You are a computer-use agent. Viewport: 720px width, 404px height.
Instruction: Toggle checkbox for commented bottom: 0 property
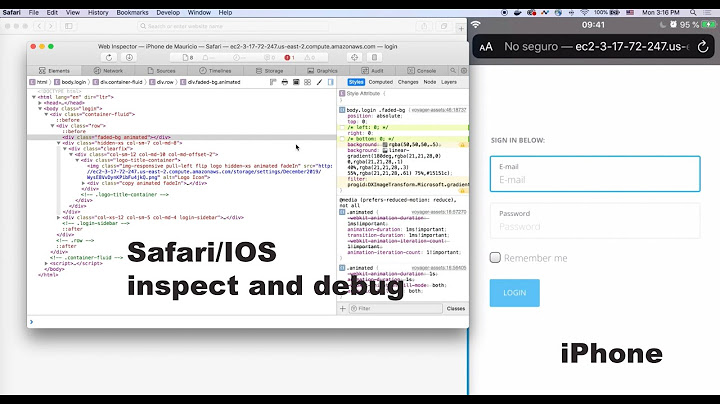click(342, 139)
